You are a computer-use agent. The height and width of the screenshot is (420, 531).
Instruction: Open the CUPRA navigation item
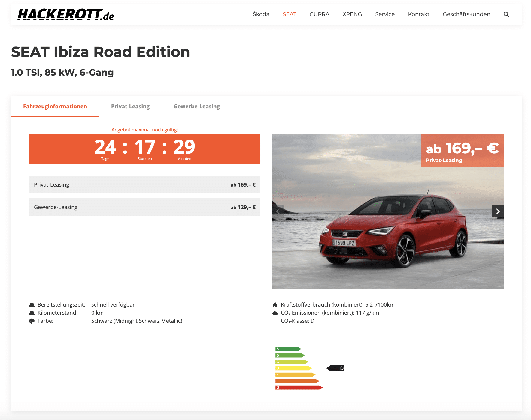click(x=319, y=14)
